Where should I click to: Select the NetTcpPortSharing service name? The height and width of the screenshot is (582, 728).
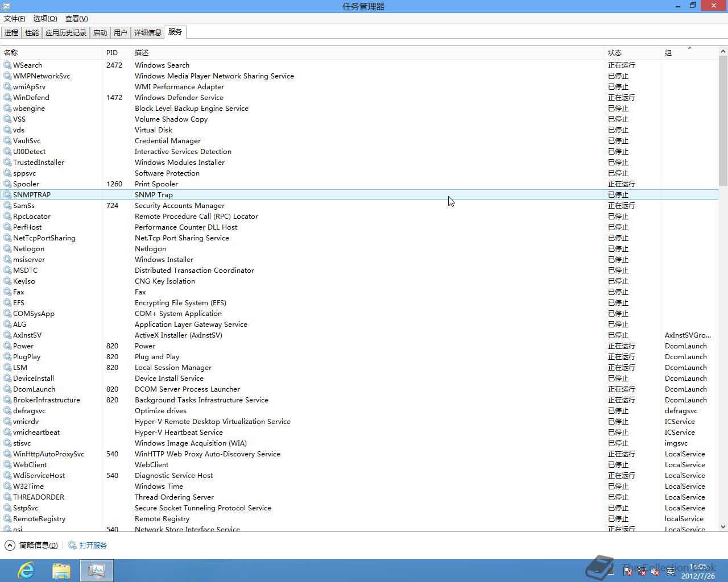[44, 238]
